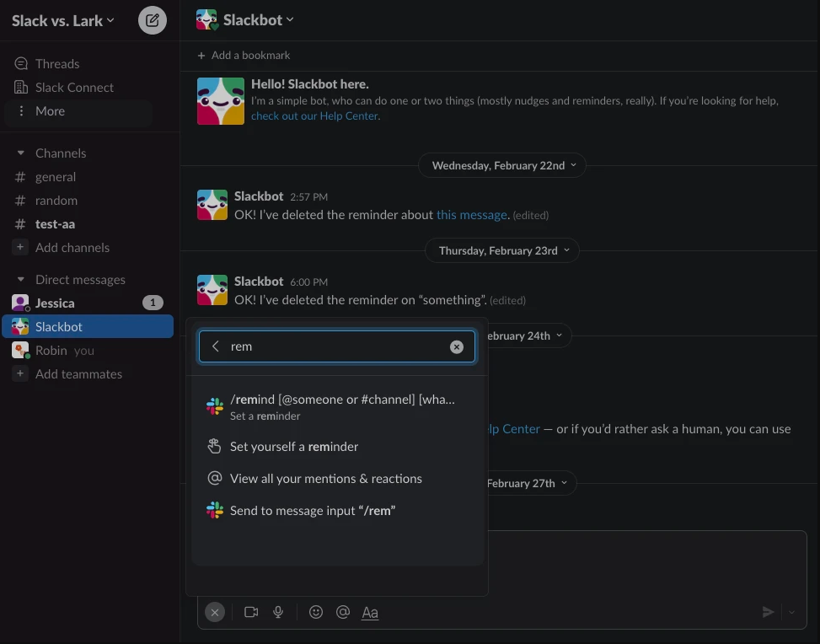Click the @ mention icon in composer
The height and width of the screenshot is (644, 820).
pyautogui.click(x=343, y=612)
